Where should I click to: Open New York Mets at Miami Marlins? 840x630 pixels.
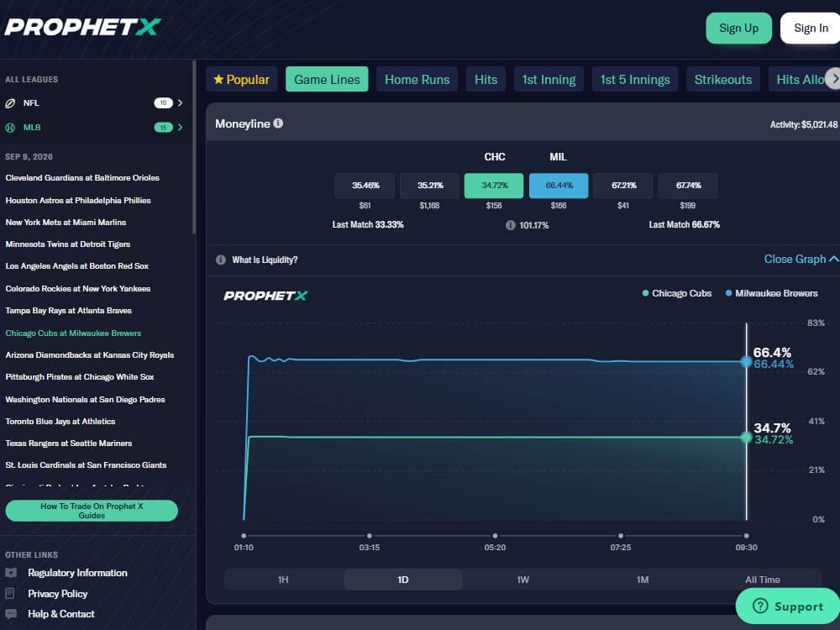pyautogui.click(x=66, y=223)
